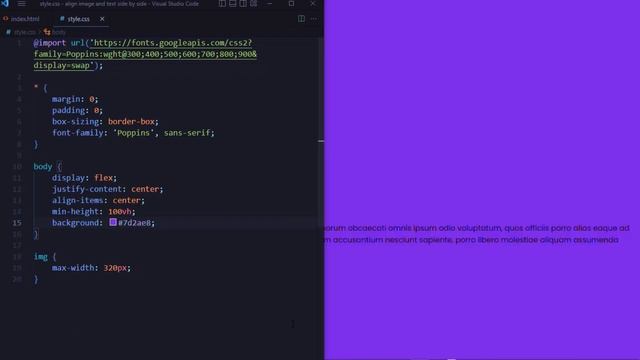The height and width of the screenshot is (360, 640).
Task: Click the align-items property
Action: (x=78, y=200)
